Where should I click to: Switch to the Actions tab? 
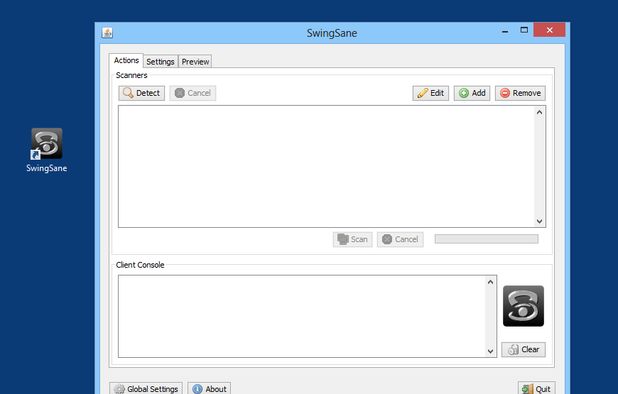(126, 60)
